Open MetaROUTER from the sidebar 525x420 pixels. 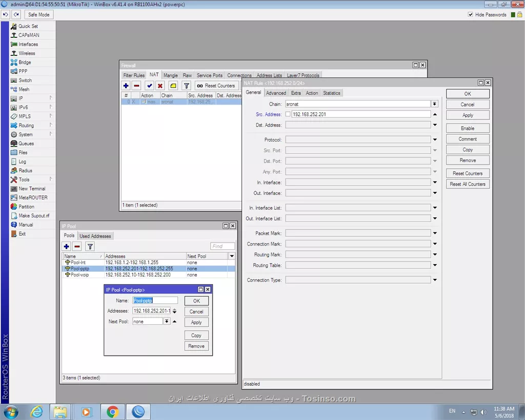pos(33,197)
